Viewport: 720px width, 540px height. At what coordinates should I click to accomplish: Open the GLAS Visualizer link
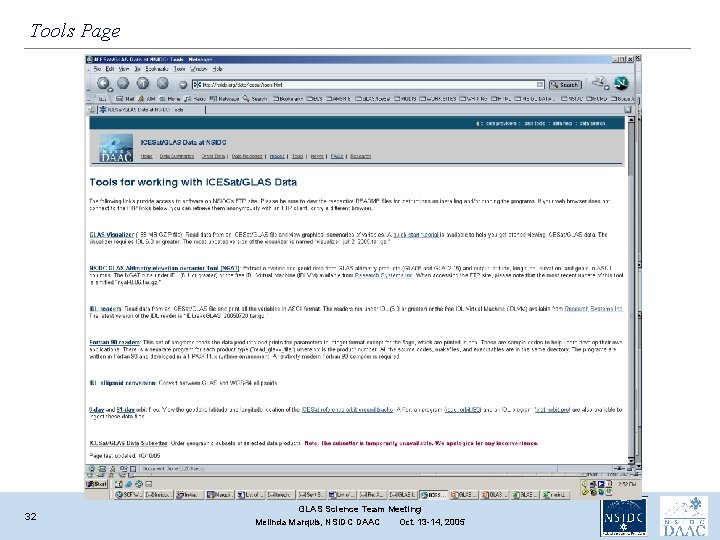pyautogui.click(x=112, y=235)
